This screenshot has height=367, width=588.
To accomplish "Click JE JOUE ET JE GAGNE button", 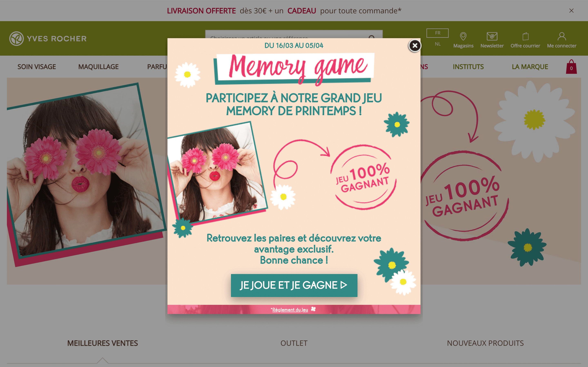I will coord(294,285).
